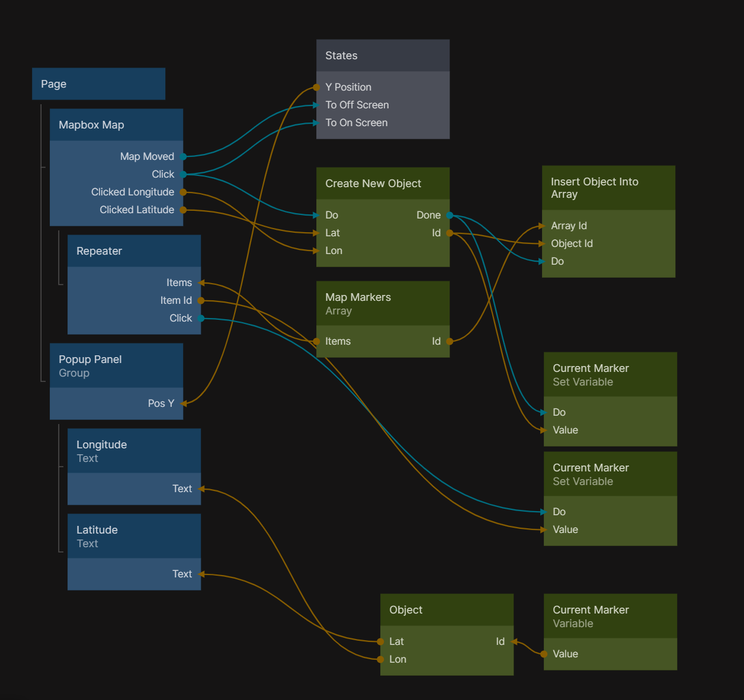744x700 pixels.
Task: Select the States node header
Action: coord(383,56)
